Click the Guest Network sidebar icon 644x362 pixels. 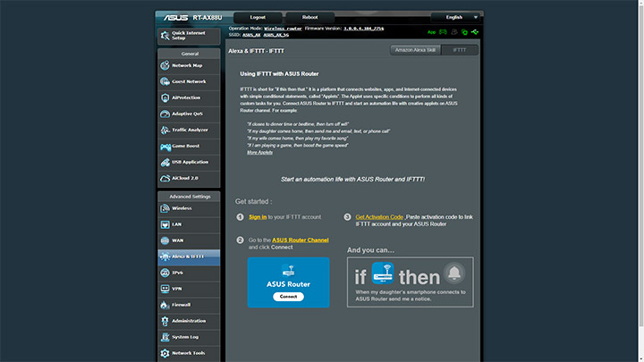point(165,81)
